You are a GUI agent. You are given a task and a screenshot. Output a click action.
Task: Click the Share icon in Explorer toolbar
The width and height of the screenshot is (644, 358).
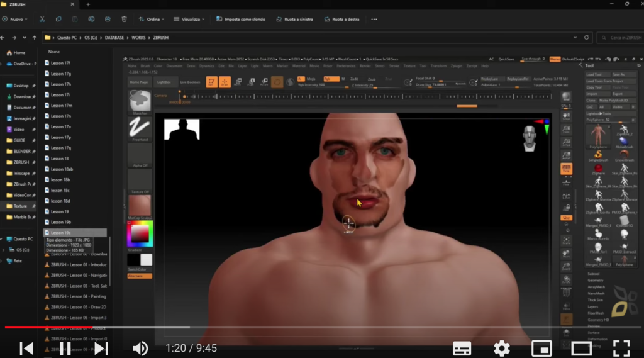pyautogui.click(x=108, y=19)
